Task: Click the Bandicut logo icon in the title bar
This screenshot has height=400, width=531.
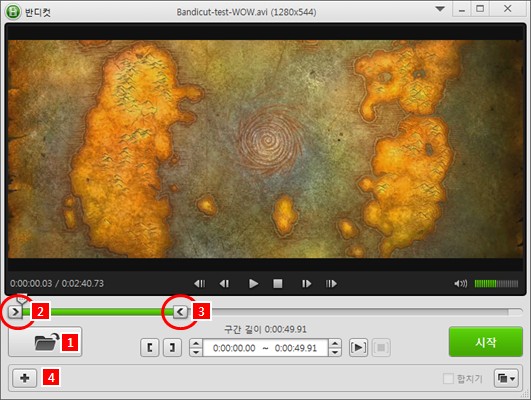Action: [x=13, y=12]
